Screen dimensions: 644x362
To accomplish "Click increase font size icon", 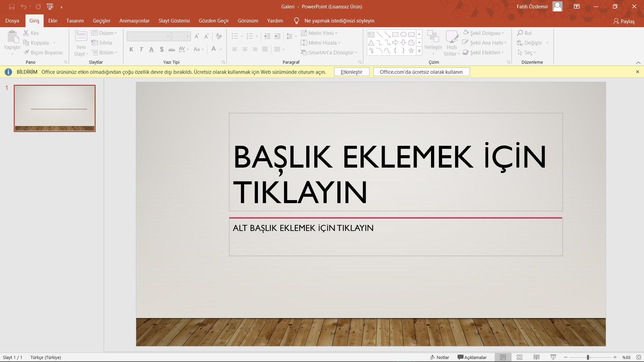I will pyautogui.click(x=197, y=36).
